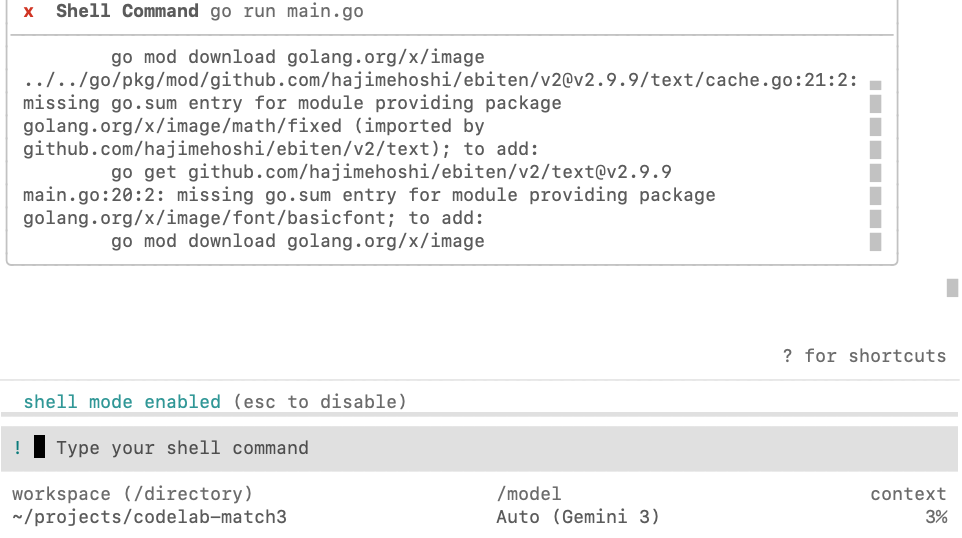The image size is (962, 538).
Task: Click the cache.go:21:2 file path line
Action: click(440, 80)
